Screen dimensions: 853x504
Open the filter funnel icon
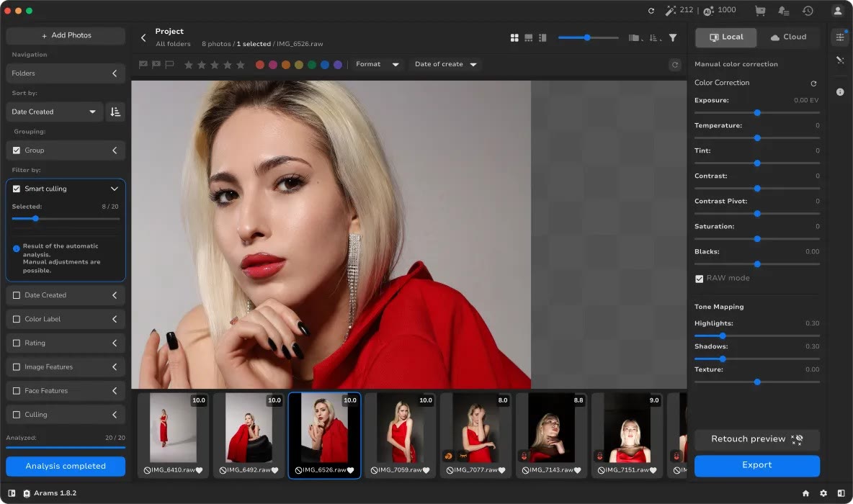673,37
